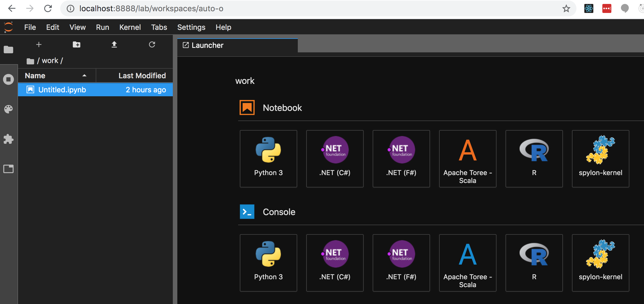Open the Kernel menu
Viewport: 644px width, 304px height.
click(x=130, y=27)
